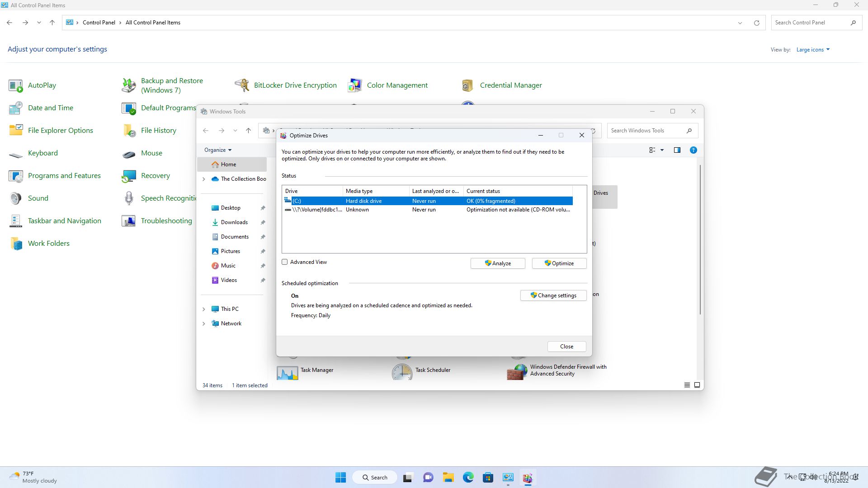Go up one level in Control Panel

tap(52, 23)
